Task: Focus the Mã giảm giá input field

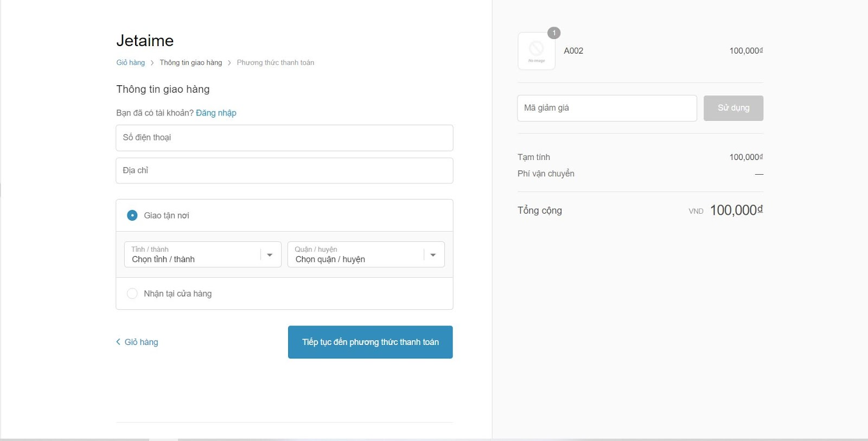Action: pyautogui.click(x=607, y=108)
